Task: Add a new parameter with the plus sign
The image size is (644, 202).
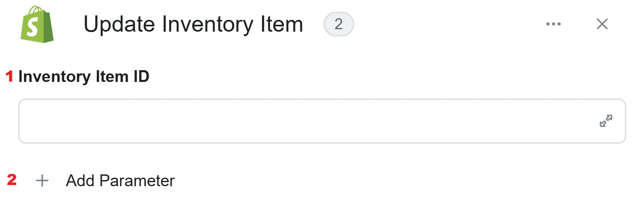Action: [x=42, y=181]
